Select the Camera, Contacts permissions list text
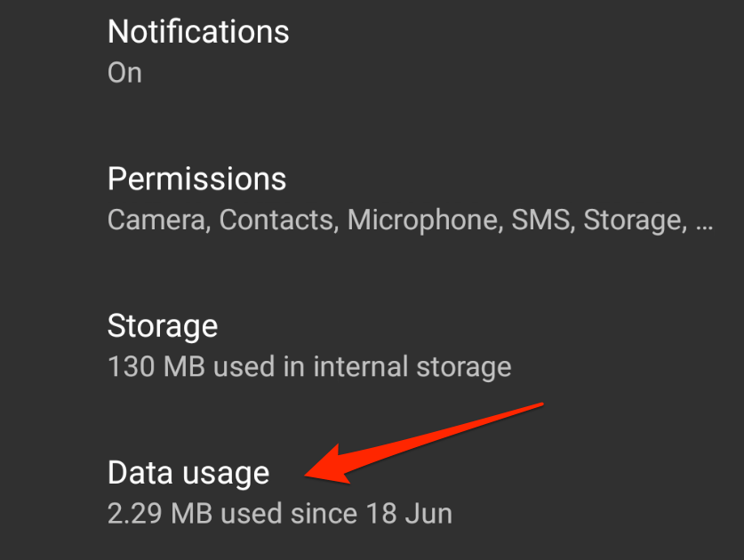 pos(409,220)
